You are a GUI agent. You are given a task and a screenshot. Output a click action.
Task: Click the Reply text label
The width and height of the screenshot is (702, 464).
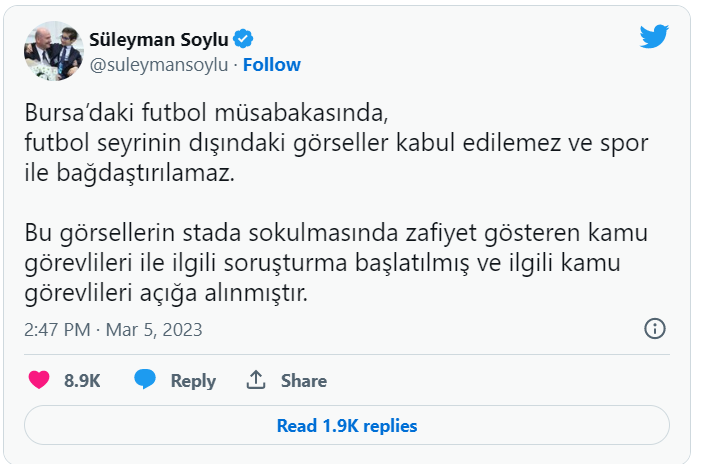pyautogui.click(x=193, y=380)
